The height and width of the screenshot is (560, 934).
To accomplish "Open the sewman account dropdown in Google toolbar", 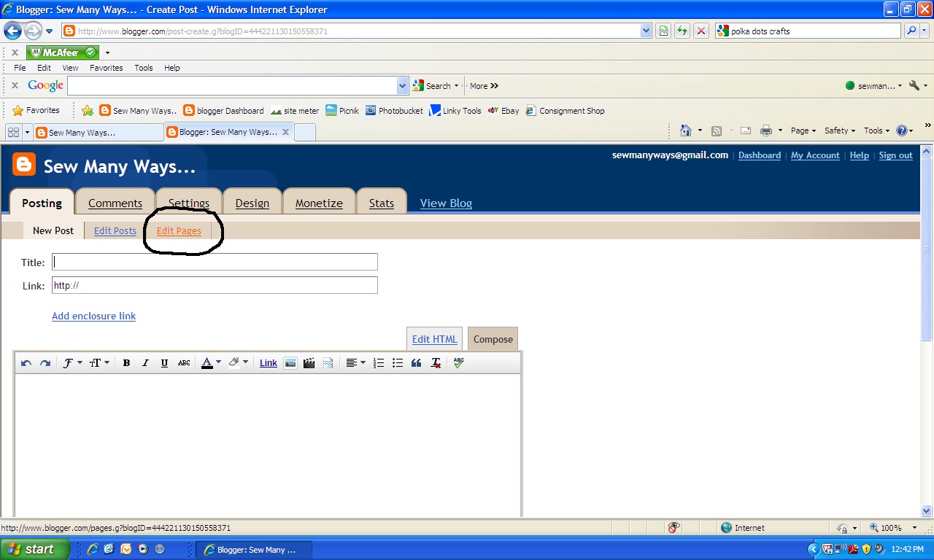I will coord(873,85).
